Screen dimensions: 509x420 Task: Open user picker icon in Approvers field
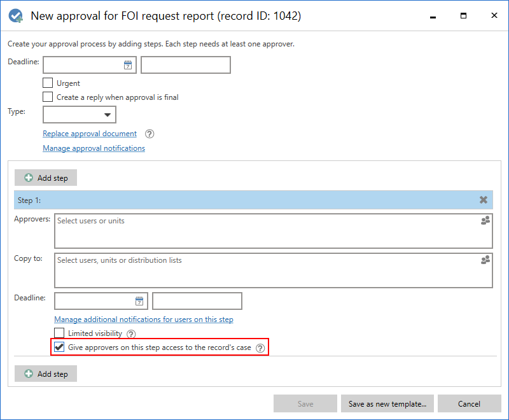(x=485, y=221)
